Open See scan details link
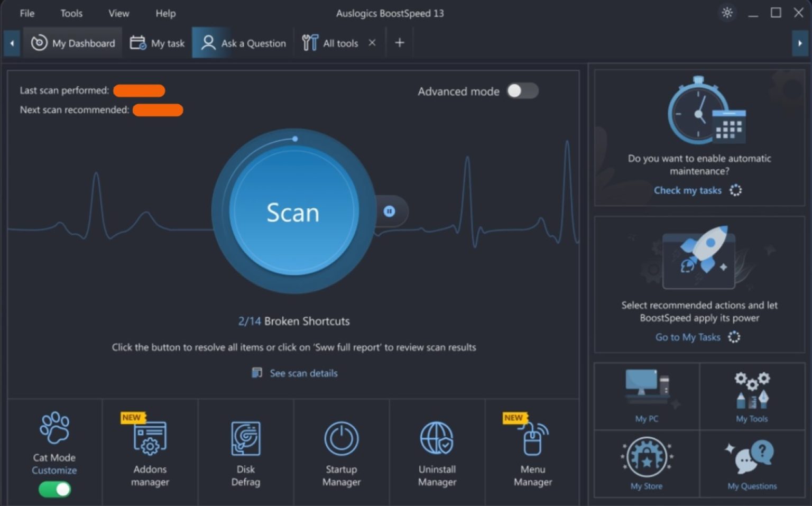The height and width of the screenshot is (506, 812). click(x=303, y=373)
